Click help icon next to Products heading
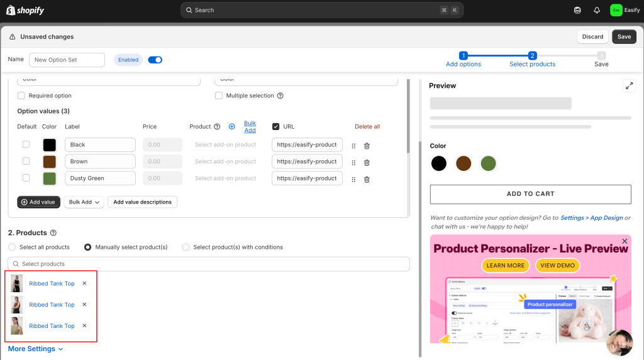644x360 pixels. pos(53,233)
